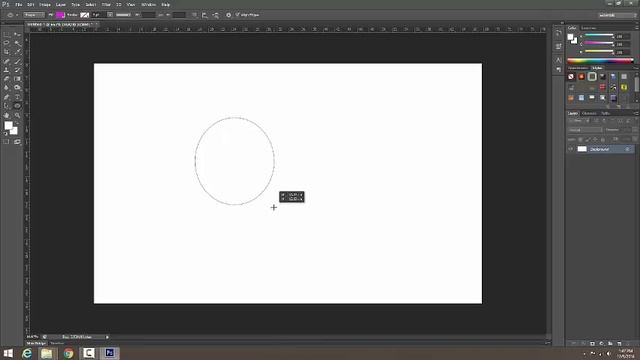Select the Hand tool
Screen dimensions: 640x360
pyautogui.click(x=6, y=116)
